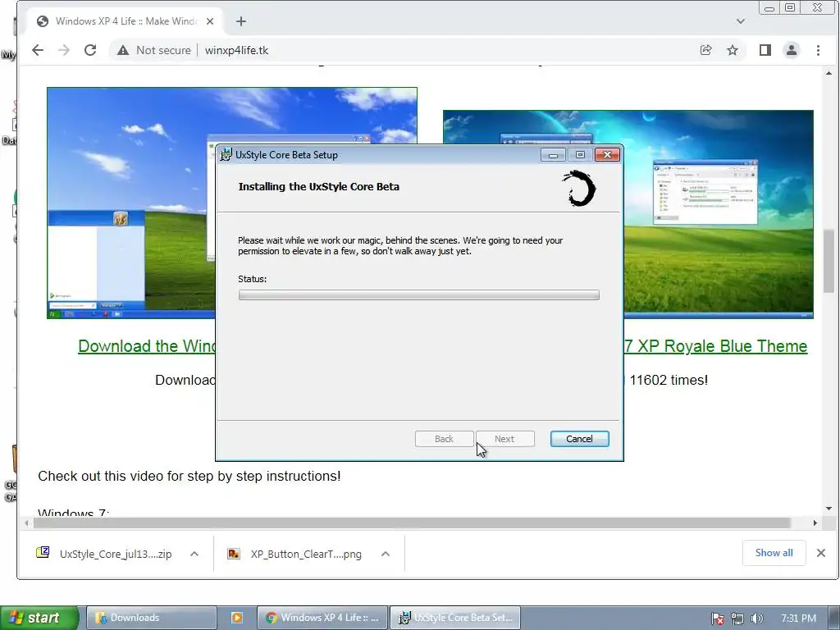The width and height of the screenshot is (840, 630).
Task: Click Chrome's forward arrow
Action: 64,50
